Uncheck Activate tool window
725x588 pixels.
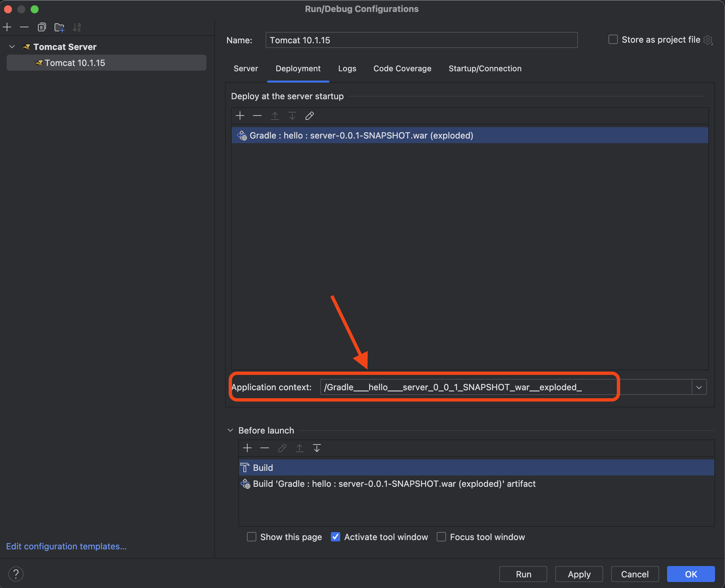point(335,537)
